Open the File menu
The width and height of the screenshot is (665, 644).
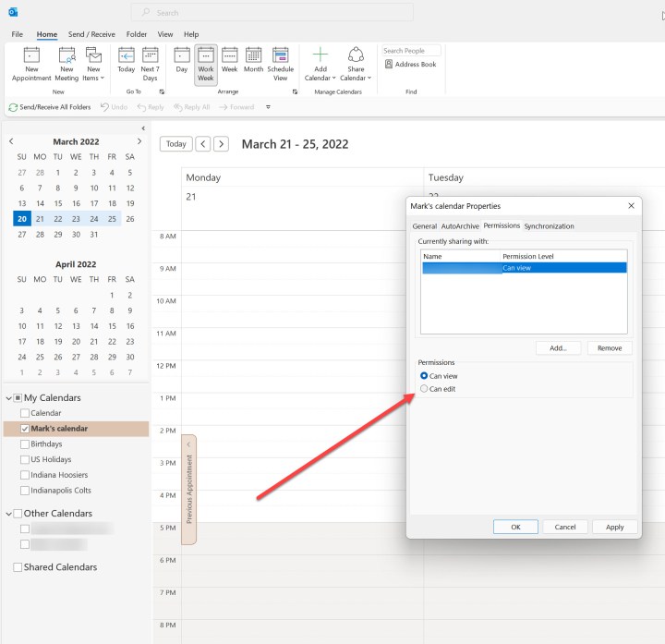coord(17,34)
